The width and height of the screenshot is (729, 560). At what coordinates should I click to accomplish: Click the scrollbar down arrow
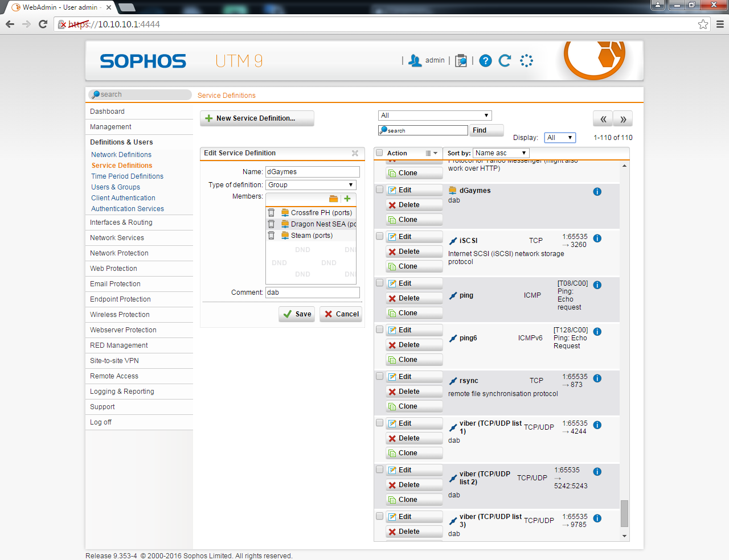coord(625,536)
